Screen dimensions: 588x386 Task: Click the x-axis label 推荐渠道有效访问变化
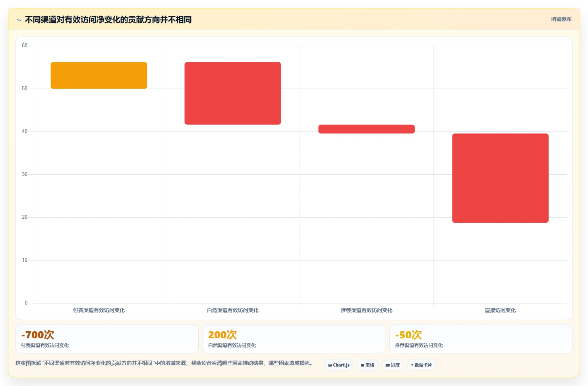click(x=366, y=310)
